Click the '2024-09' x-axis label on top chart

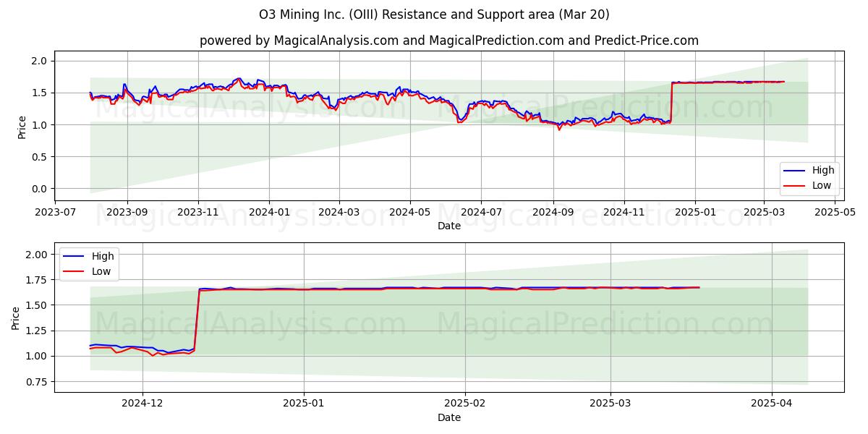tap(553, 213)
